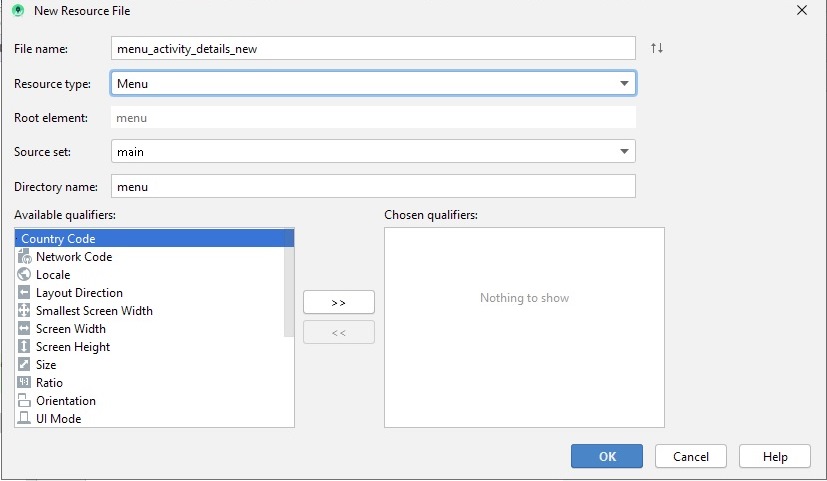Click the Network Code qualifier icon
This screenshot has height=481, width=827.
pyautogui.click(x=25, y=257)
